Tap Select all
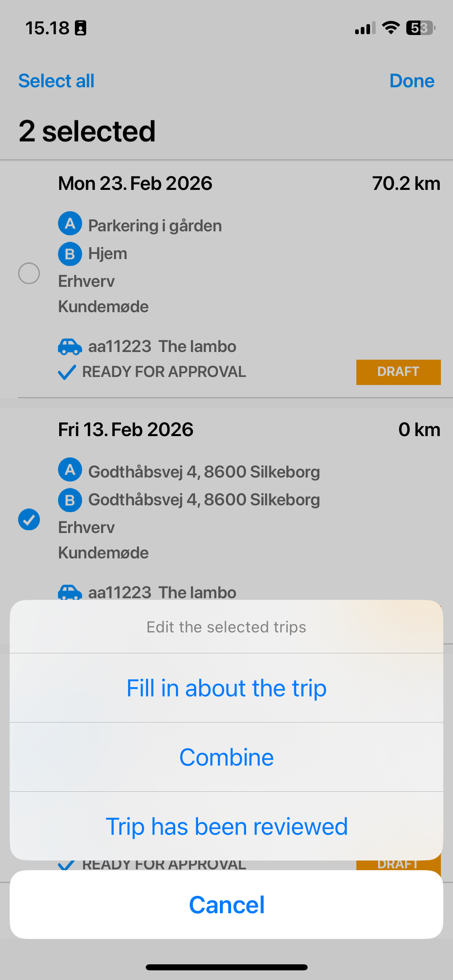The image size is (453, 980). coord(56,81)
